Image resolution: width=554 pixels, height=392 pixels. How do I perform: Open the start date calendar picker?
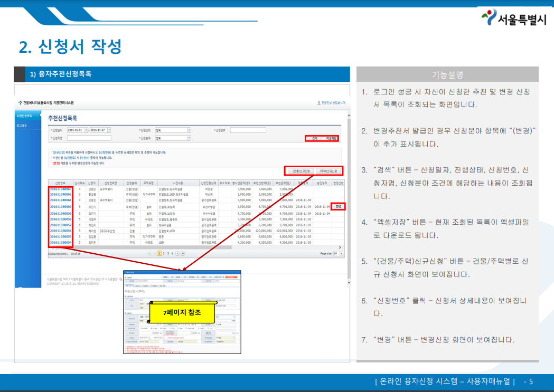point(88,129)
